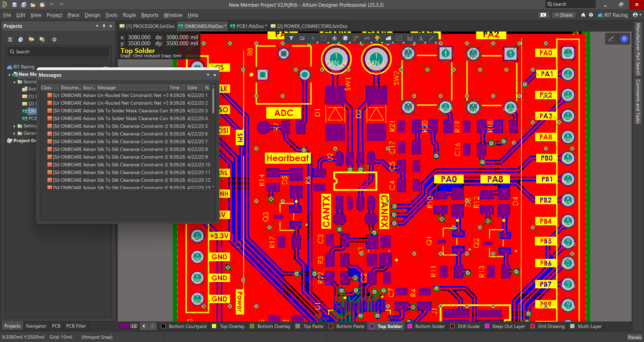The height and width of the screenshot is (342, 644).
Task: Click the compile documents icon in Projects panel
Action: point(20,40)
